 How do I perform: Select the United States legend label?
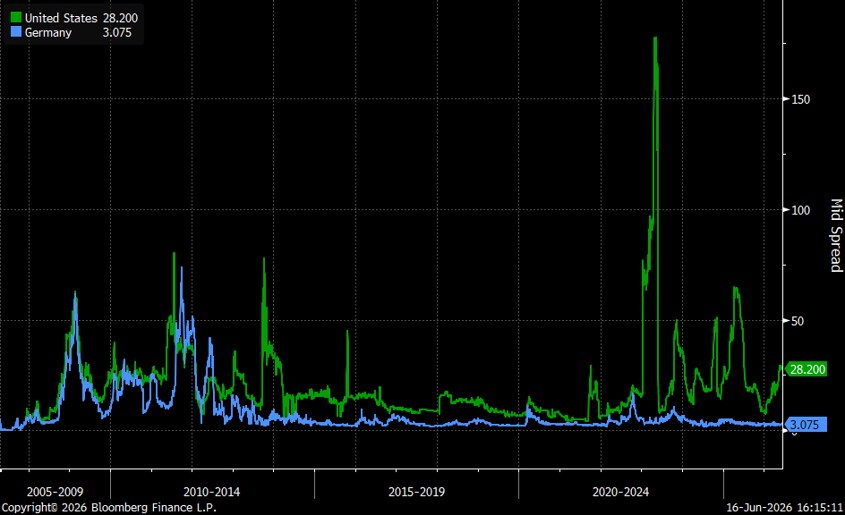click(x=61, y=18)
